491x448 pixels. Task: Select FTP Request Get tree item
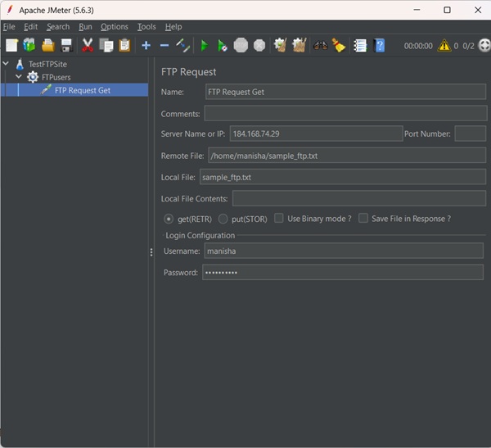(x=83, y=90)
